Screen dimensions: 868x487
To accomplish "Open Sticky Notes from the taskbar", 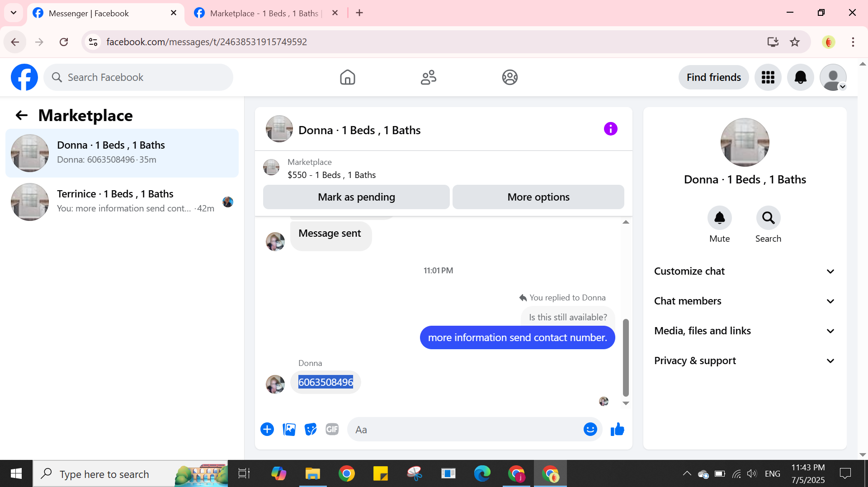I will (380, 473).
